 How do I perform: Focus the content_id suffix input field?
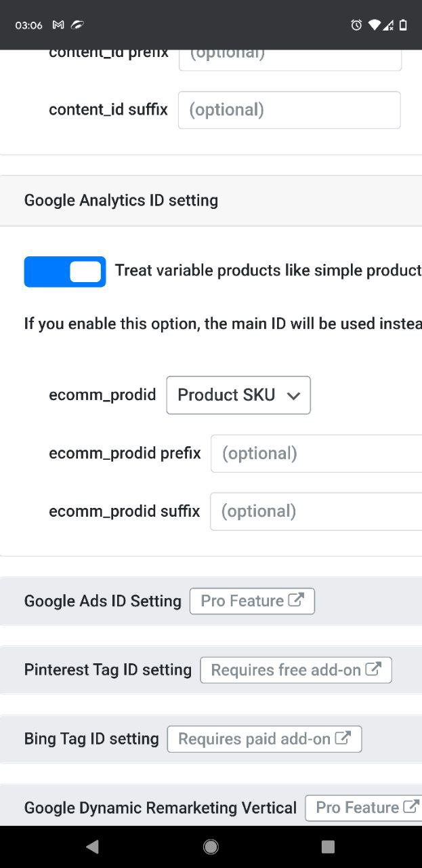tap(289, 110)
